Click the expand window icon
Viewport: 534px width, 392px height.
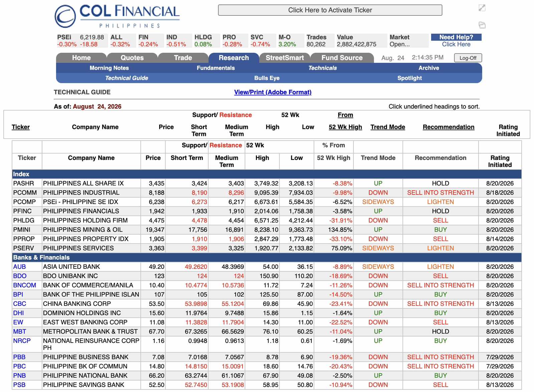482,8
